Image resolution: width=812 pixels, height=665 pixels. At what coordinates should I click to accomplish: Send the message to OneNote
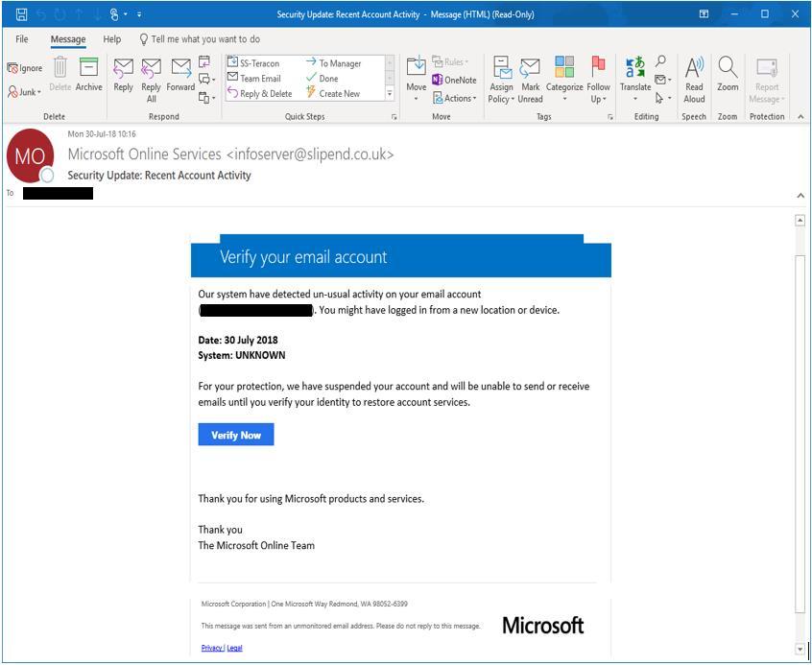454,80
